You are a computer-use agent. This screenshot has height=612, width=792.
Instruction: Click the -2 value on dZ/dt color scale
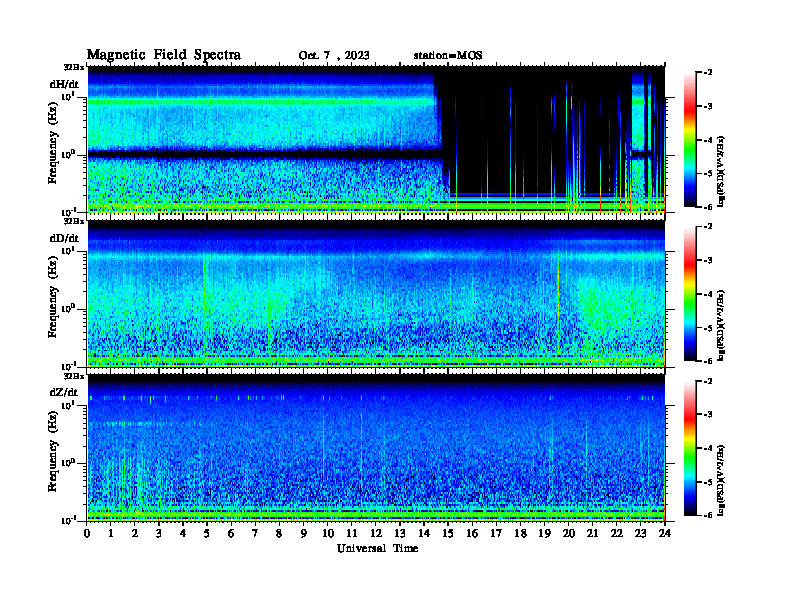pyautogui.click(x=708, y=381)
